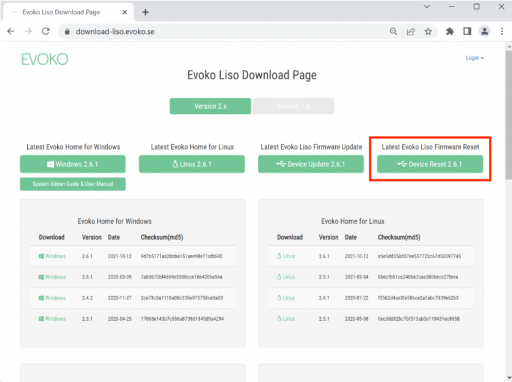The height and width of the screenshot is (382, 512).
Task: Click the EVOKO logo
Action: point(45,59)
